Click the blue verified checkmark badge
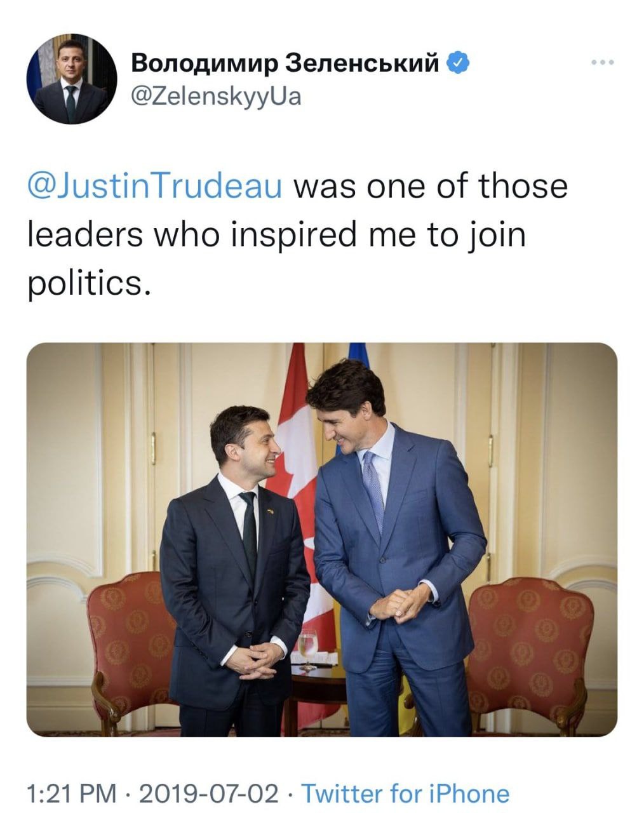This screenshot has width=644, height=813. pyautogui.click(x=459, y=62)
